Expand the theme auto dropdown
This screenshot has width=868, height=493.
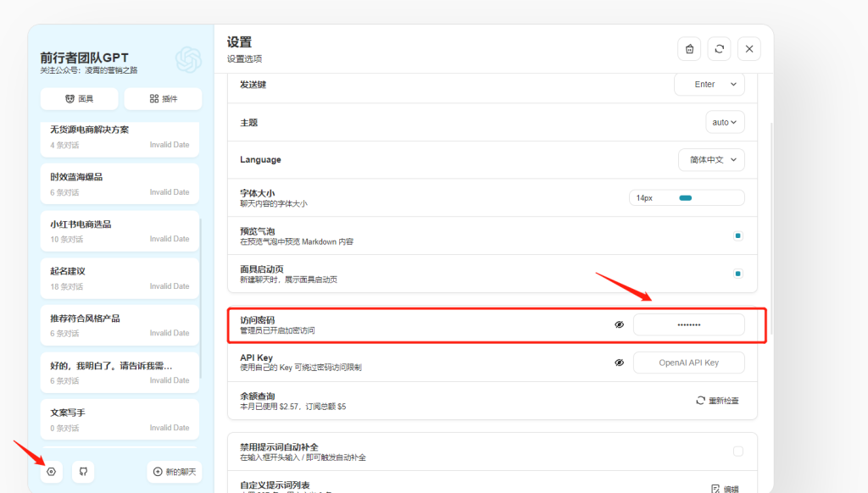point(725,122)
